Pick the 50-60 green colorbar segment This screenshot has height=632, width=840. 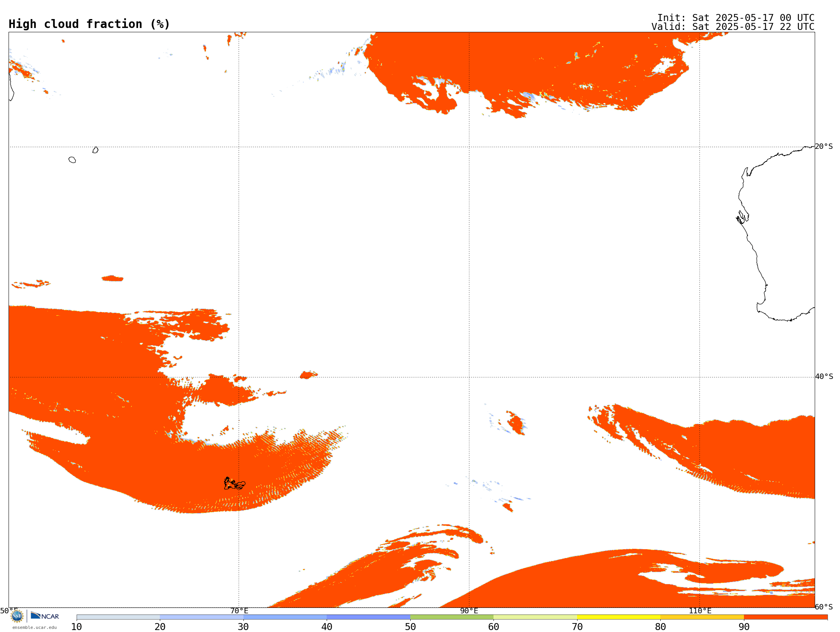452,617
